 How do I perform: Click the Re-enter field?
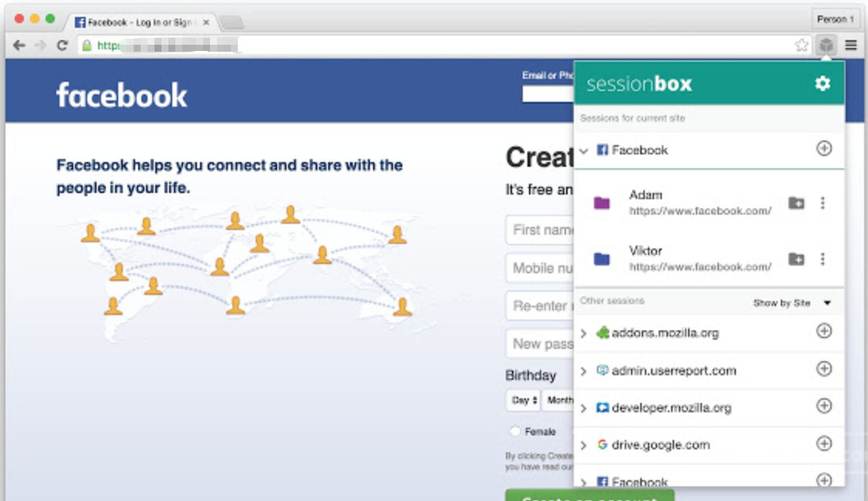pyautogui.click(x=540, y=306)
